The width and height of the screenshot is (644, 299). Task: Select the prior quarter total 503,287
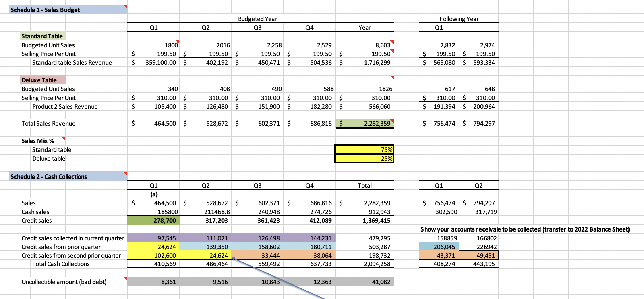(x=365, y=247)
